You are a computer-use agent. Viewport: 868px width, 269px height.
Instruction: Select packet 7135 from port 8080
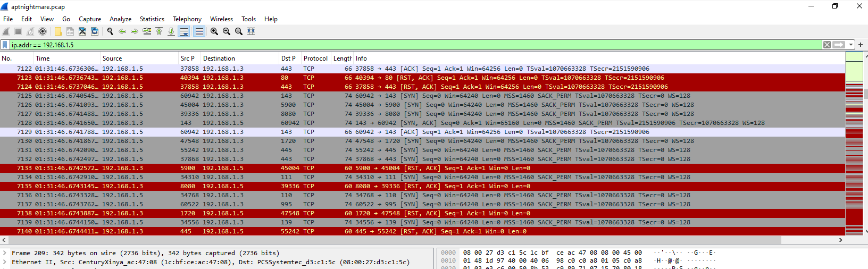pos(422,186)
